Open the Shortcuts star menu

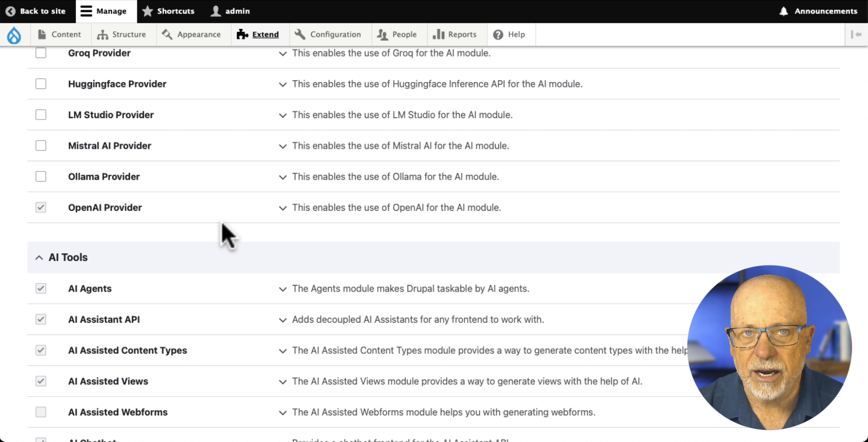tap(168, 11)
